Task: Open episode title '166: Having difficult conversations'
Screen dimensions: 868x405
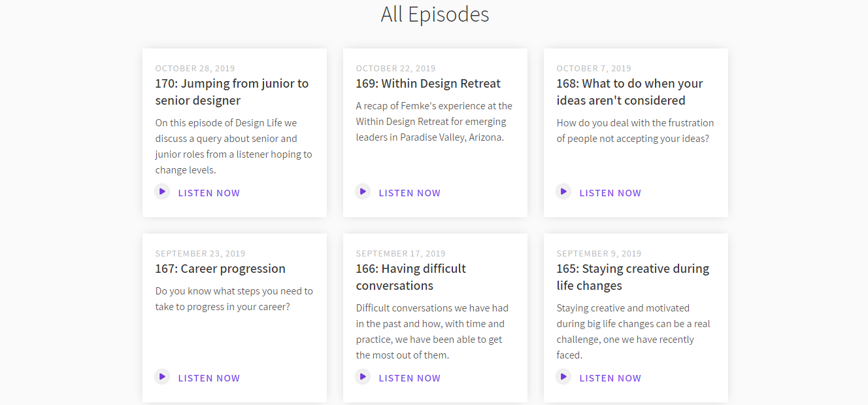Action: tap(411, 277)
